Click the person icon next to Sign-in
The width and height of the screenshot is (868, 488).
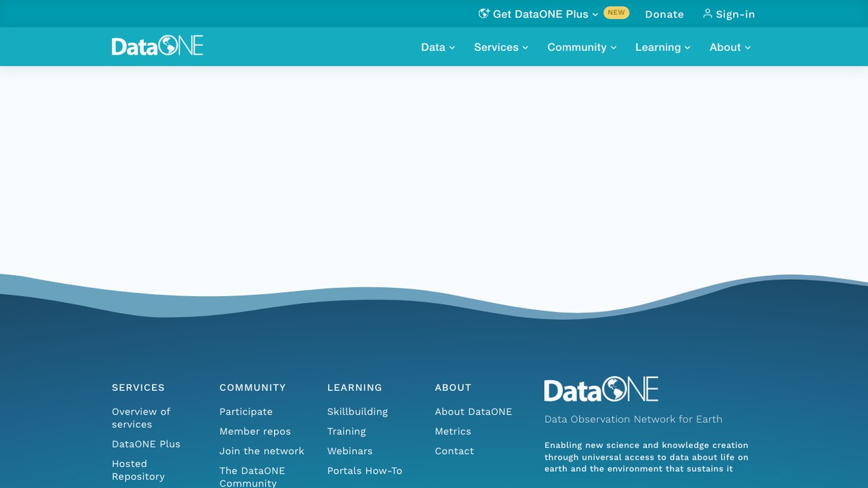pos(707,14)
